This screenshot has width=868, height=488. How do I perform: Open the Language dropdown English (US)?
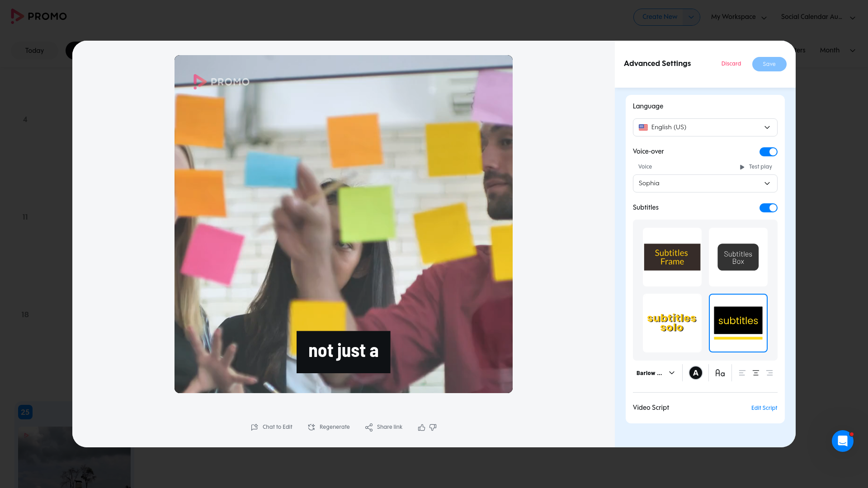(x=705, y=127)
